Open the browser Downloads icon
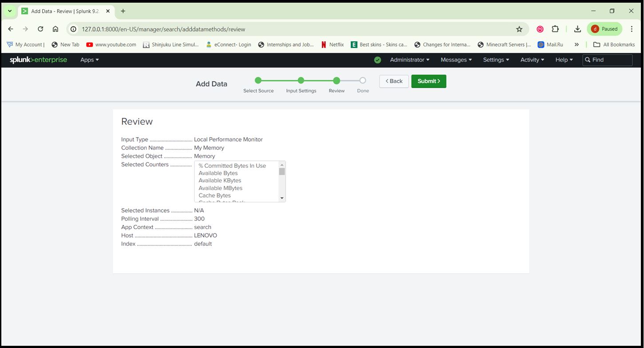Viewport: 644px width, 348px height. click(x=577, y=29)
